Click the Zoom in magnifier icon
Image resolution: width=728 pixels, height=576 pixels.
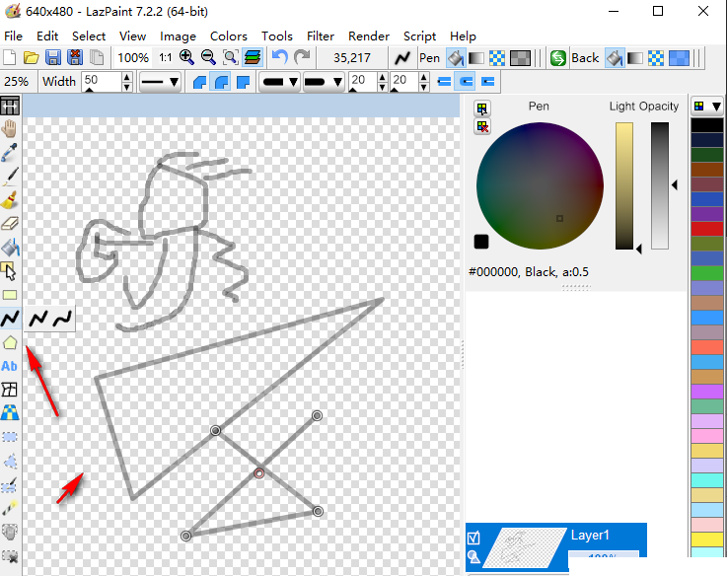[186, 58]
